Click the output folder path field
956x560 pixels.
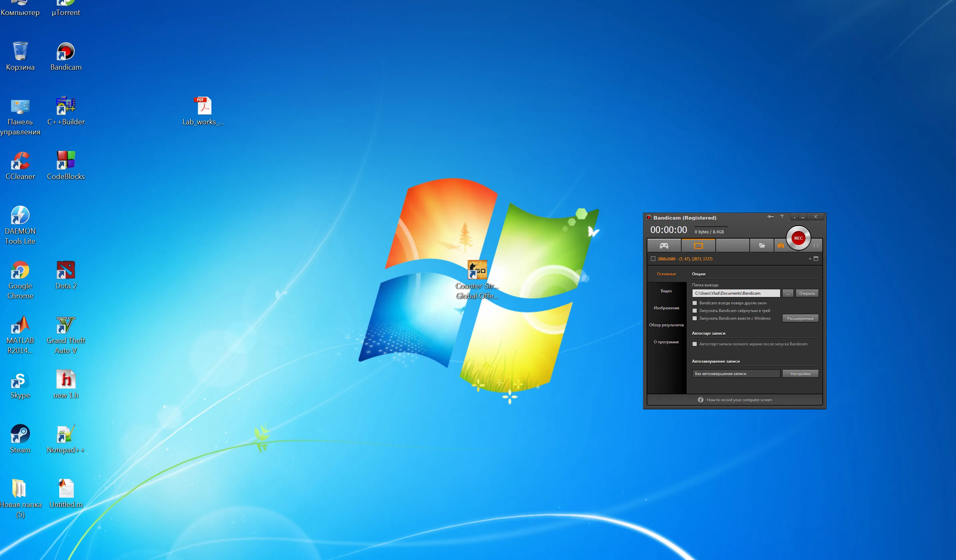click(736, 293)
